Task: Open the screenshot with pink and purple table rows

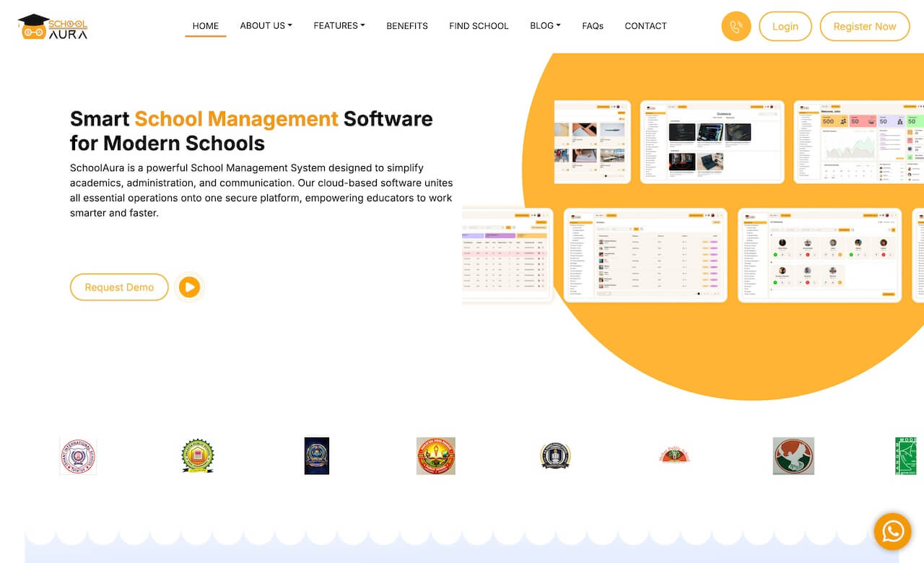Action: (x=507, y=255)
